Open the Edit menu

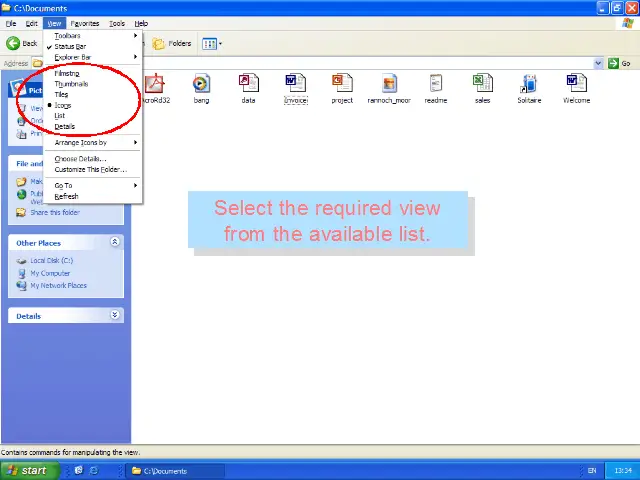[31, 24]
